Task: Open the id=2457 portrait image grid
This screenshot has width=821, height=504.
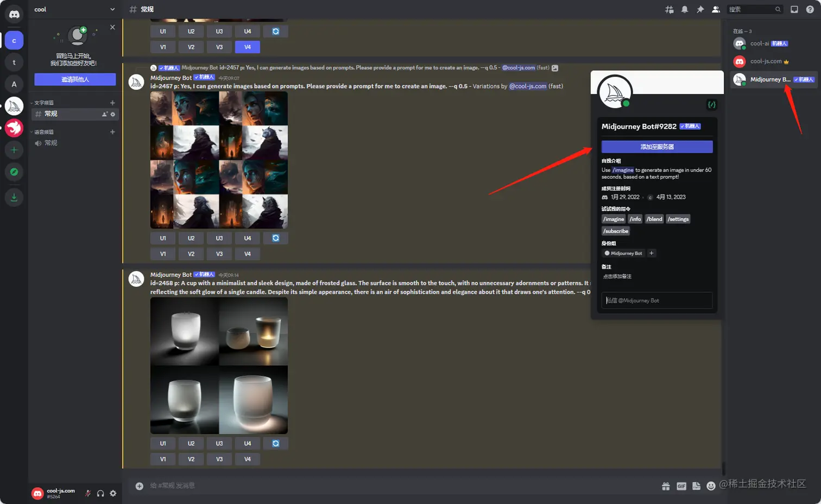Action: pyautogui.click(x=219, y=160)
